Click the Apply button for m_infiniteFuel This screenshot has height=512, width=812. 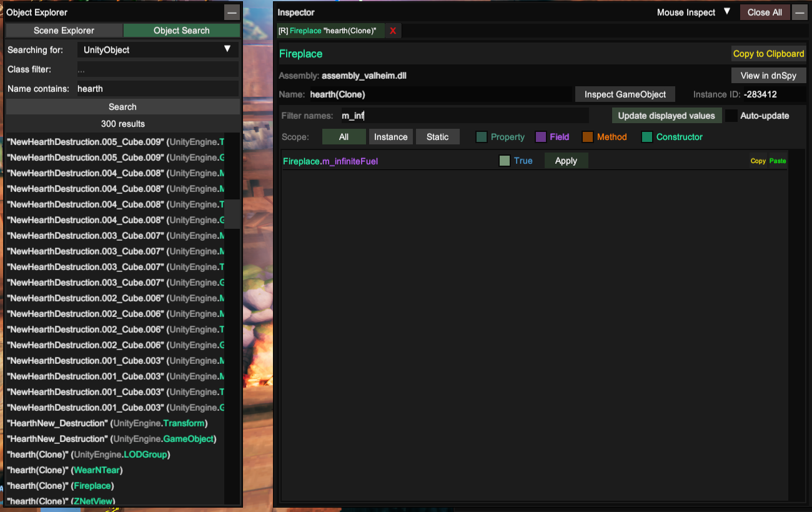point(567,161)
